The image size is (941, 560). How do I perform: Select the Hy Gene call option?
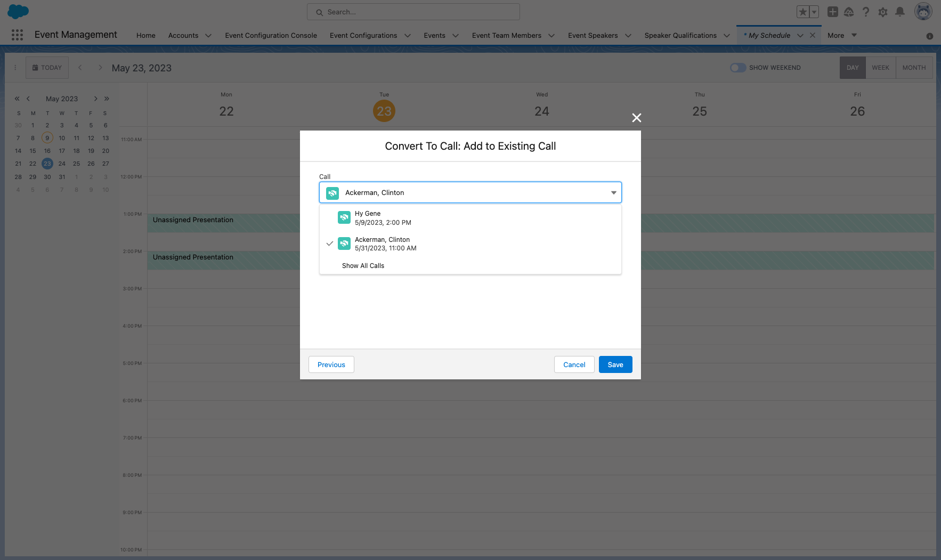tap(383, 218)
